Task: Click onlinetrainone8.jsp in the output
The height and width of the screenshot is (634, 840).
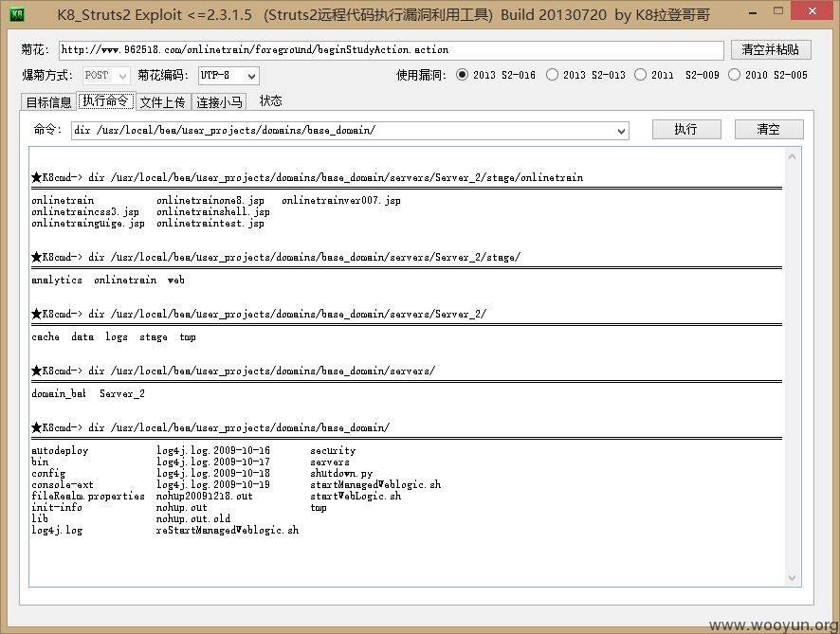Action: [x=210, y=201]
